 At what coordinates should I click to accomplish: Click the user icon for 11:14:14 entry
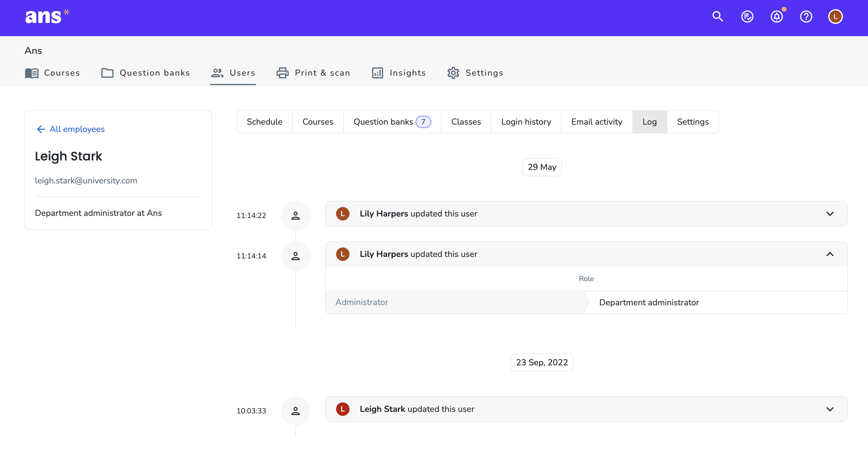(x=296, y=256)
